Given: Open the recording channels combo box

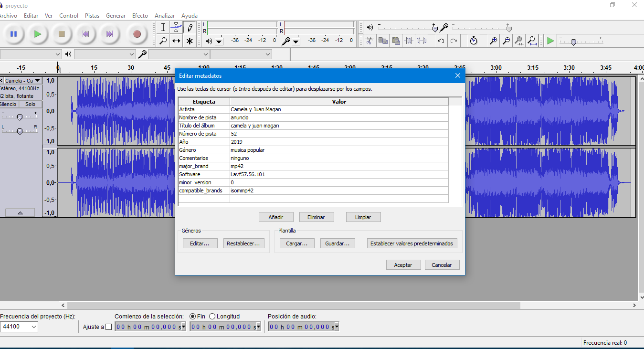Looking at the screenshot, I should (x=241, y=54).
